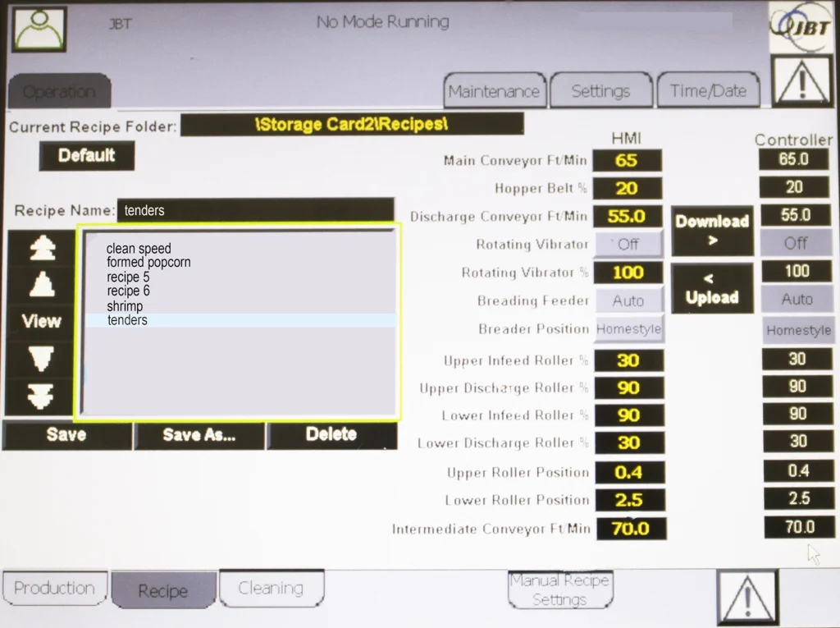Click the Save As... button

(199, 435)
